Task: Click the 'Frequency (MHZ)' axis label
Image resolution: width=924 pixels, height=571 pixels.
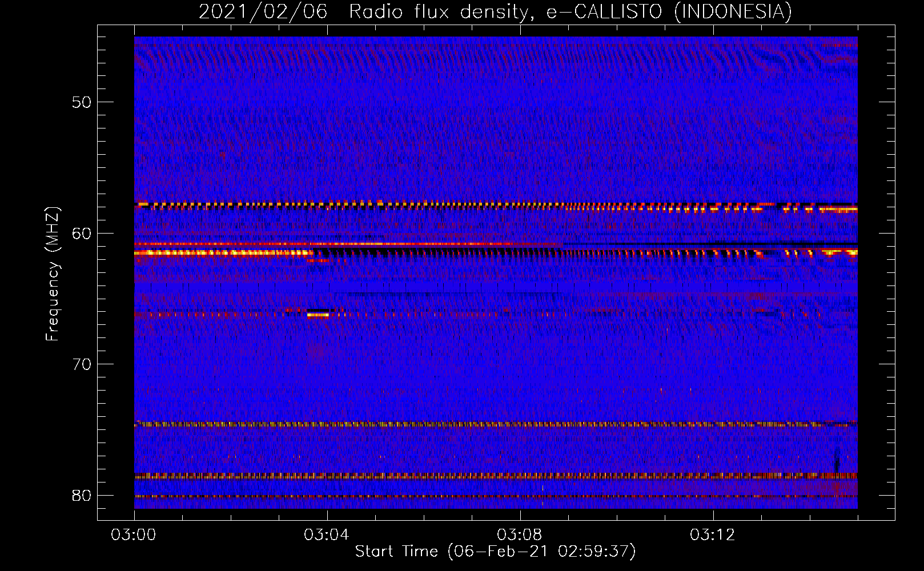Action: pos(52,274)
